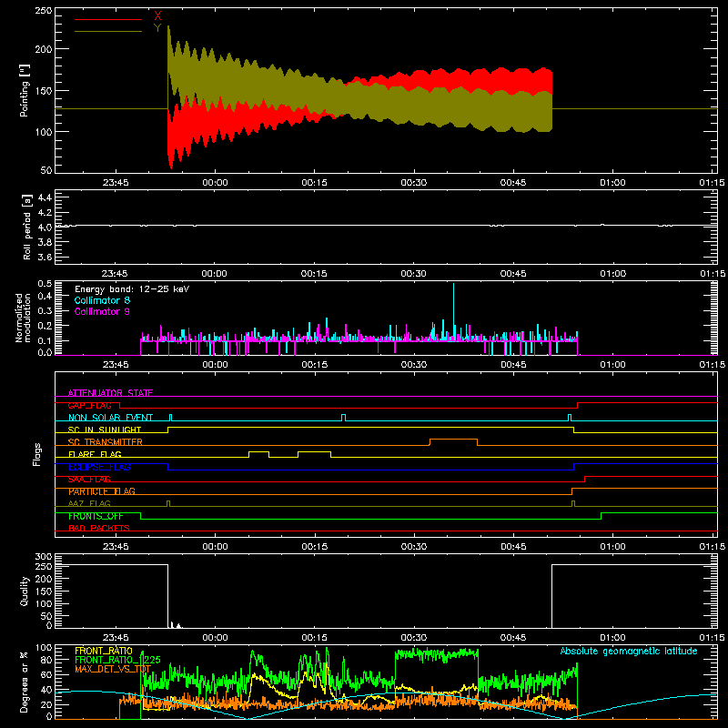This screenshot has height=728, width=728.
Task: Click the 00:30 time label under the Flags plot
Action: click(x=414, y=547)
